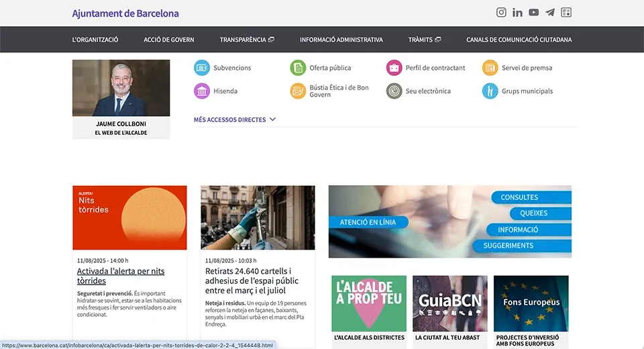This screenshot has height=349, width=644.
Task: Click the Subvencions blue icon
Action: click(x=202, y=68)
